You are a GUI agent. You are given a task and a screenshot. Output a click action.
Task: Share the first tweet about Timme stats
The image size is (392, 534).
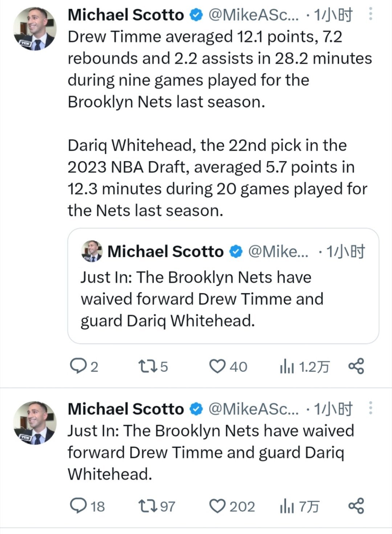pos(356,367)
